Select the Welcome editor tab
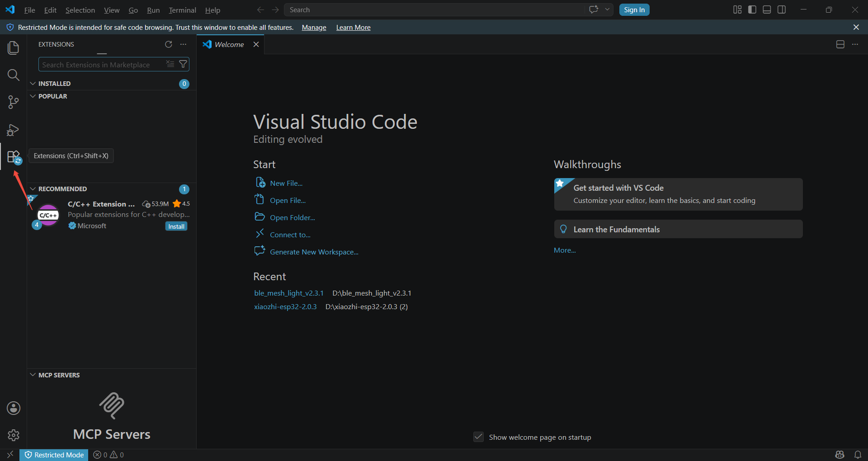Viewport: 868px width, 461px height. [x=229, y=44]
